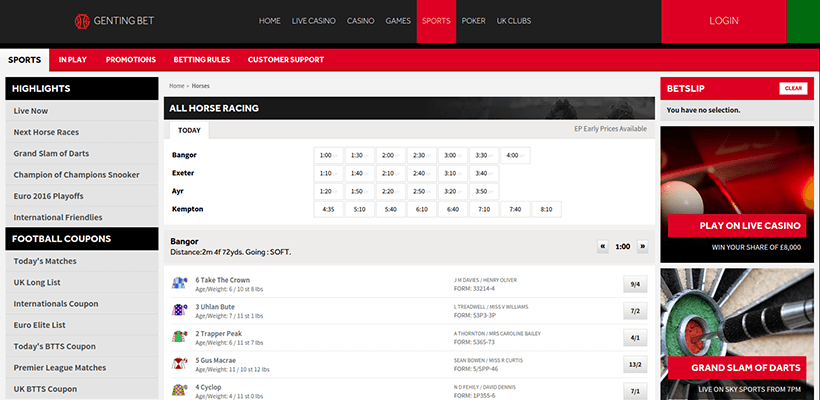Open Live Now in Highlights
Image resolution: width=820 pixels, height=400 pixels.
(82, 111)
